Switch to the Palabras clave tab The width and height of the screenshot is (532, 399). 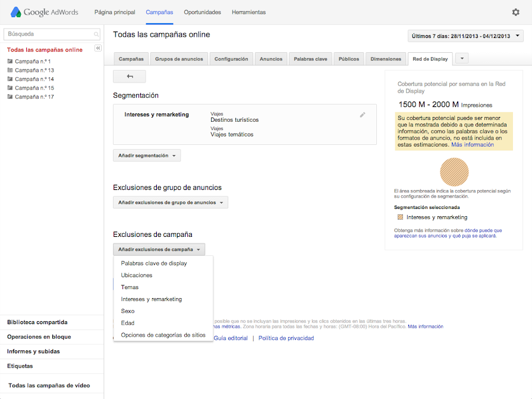(x=310, y=59)
